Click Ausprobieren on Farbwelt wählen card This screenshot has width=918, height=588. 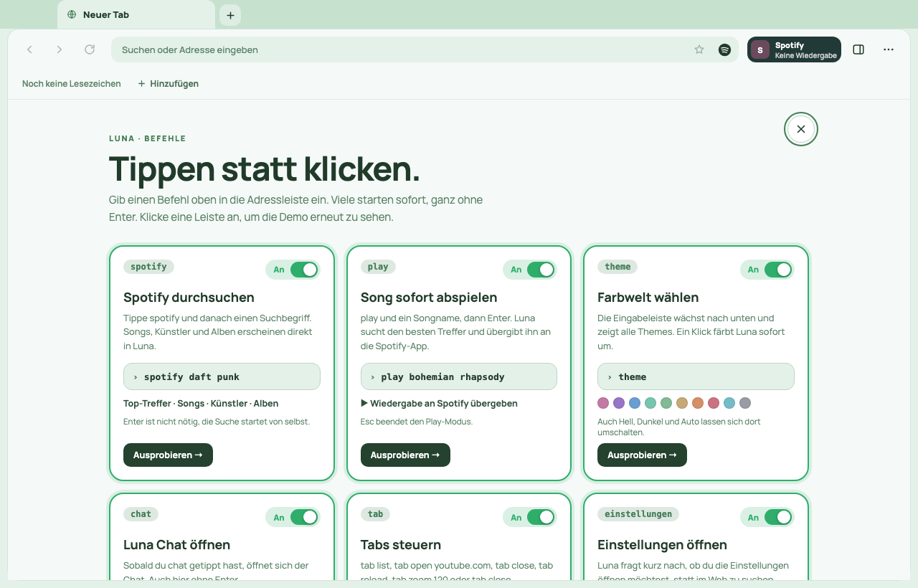point(642,455)
